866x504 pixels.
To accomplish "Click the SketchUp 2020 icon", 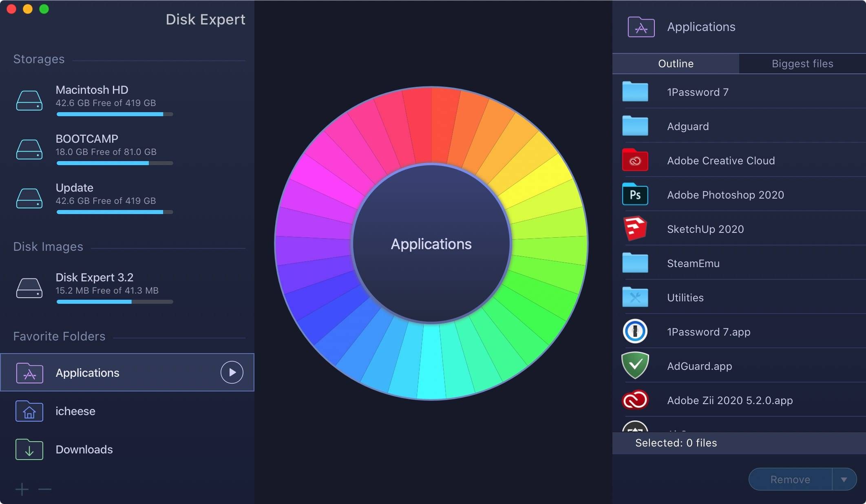I will pos(635,229).
